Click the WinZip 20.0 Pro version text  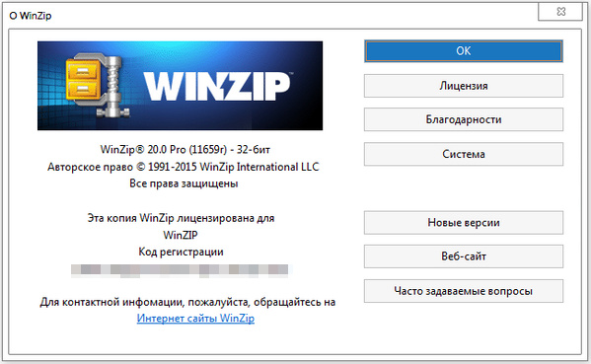[x=185, y=150]
